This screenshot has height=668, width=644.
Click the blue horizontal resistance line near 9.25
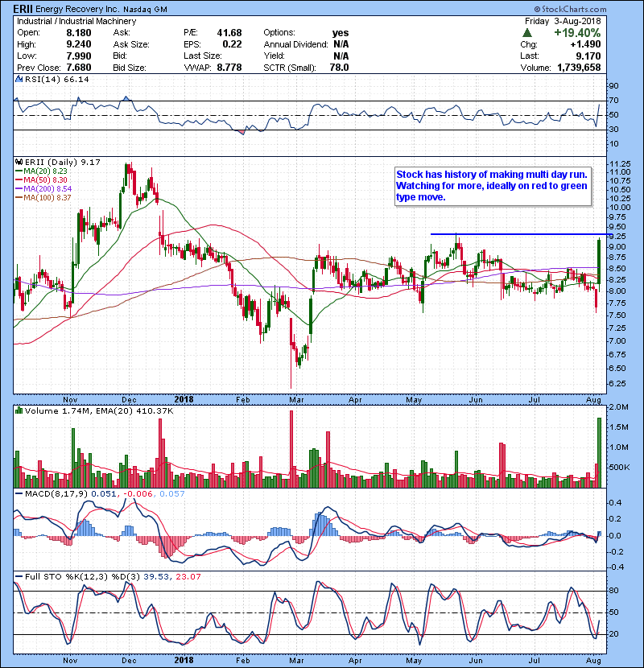[522, 234]
